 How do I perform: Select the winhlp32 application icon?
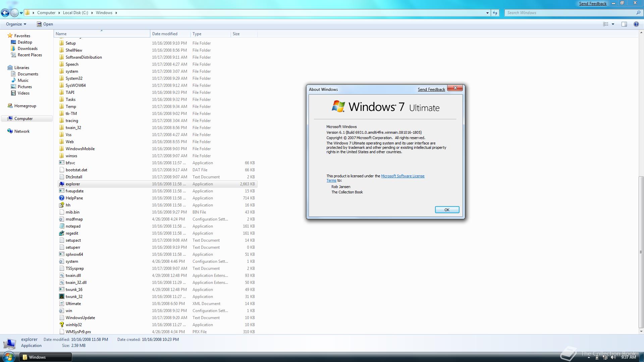click(61, 325)
